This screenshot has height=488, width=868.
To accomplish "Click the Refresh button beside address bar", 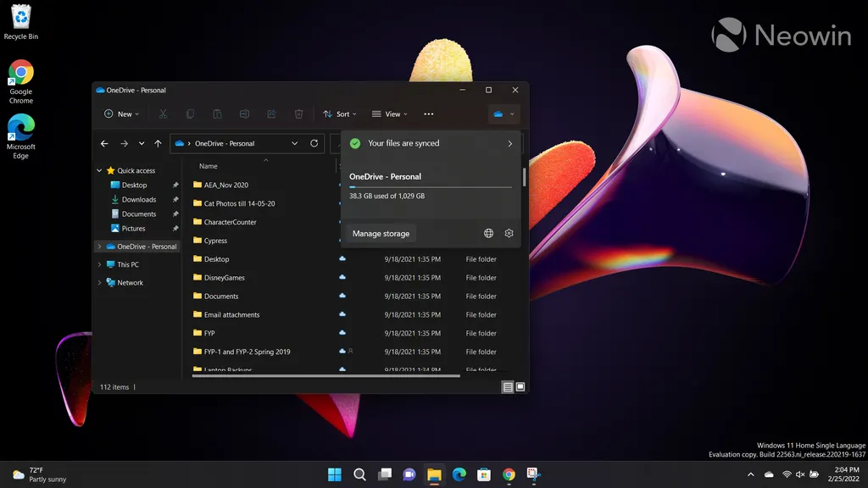I will pyautogui.click(x=314, y=143).
